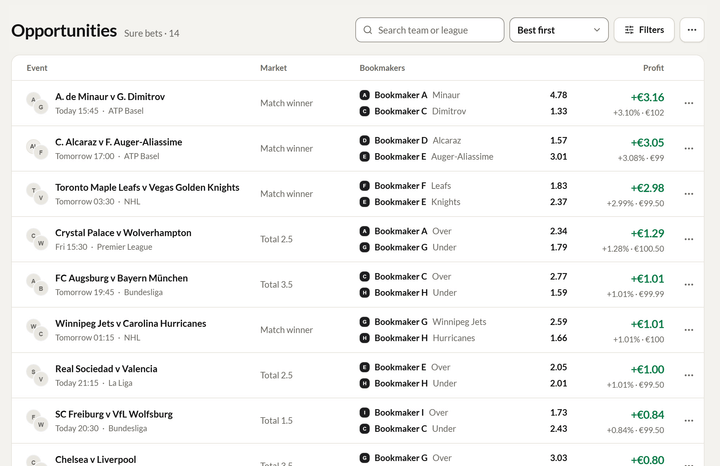Open row menu for Toronto Maple Leafs match
The width and height of the screenshot is (720, 466).
(x=688, y=194)
